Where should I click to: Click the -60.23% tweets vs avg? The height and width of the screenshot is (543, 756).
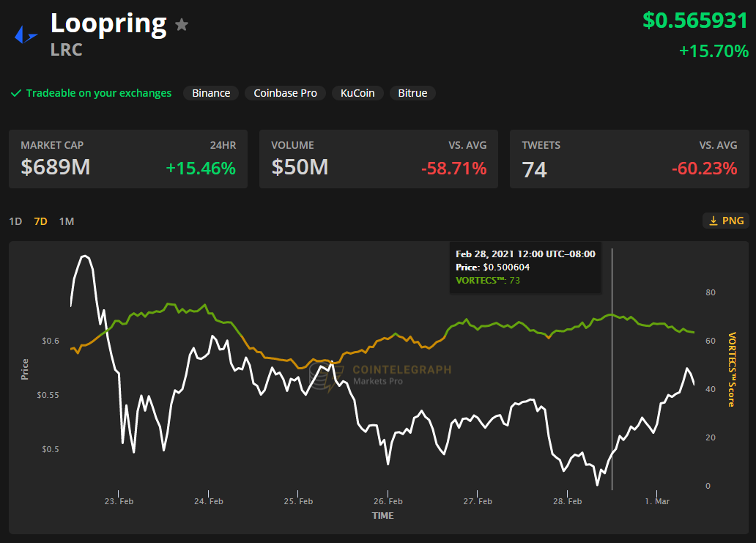pyautogui.click(x=705, y=169)
